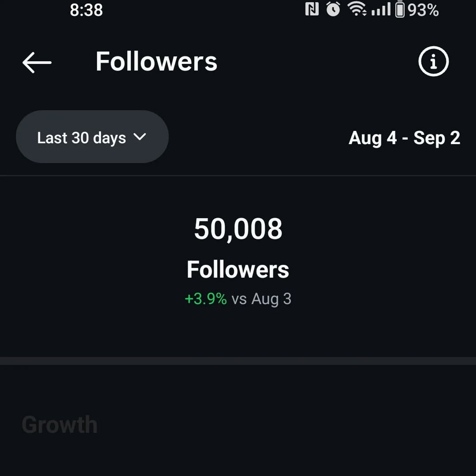The height and width of the screenshot is (476, 476).
Task: Click the Followers page title
Action: click(156, 61)
